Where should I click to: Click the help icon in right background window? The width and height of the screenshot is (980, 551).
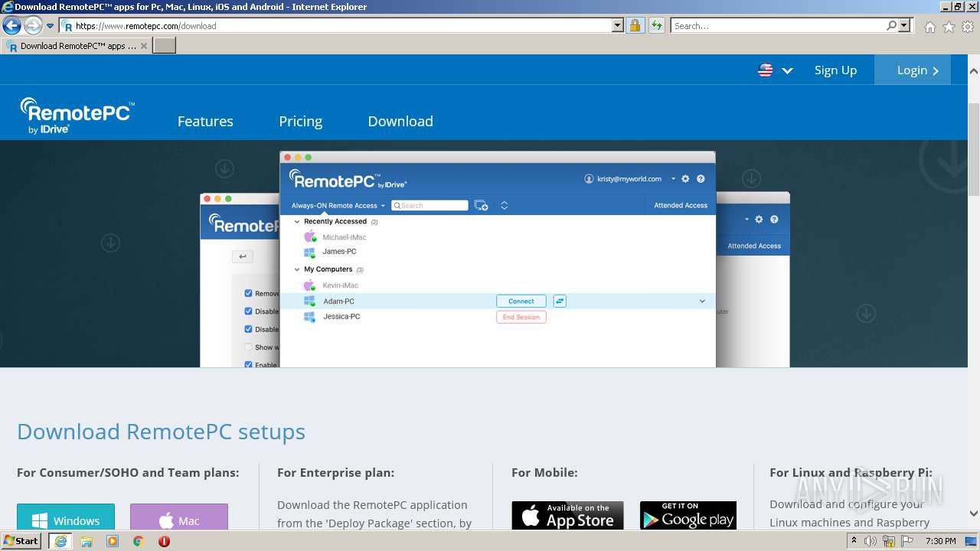click(774, 219)
